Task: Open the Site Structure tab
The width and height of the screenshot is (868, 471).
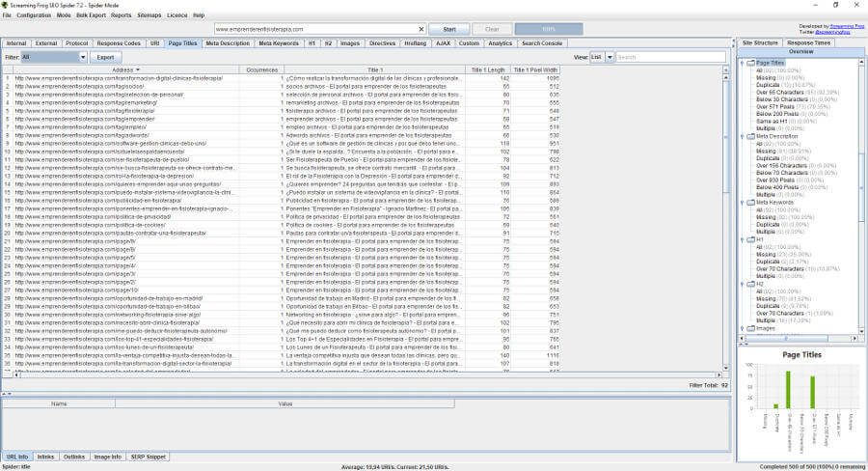Action: click(x=760, y=42)
